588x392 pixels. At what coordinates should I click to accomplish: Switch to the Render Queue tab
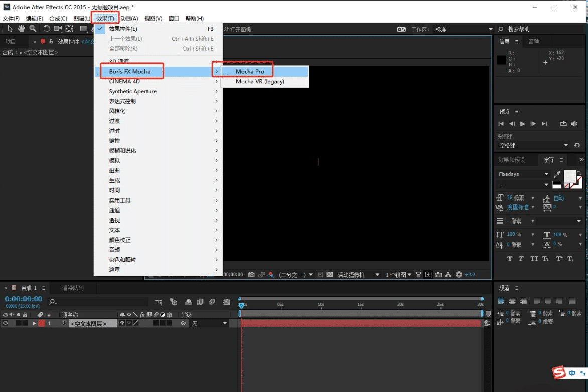(73, 288)
